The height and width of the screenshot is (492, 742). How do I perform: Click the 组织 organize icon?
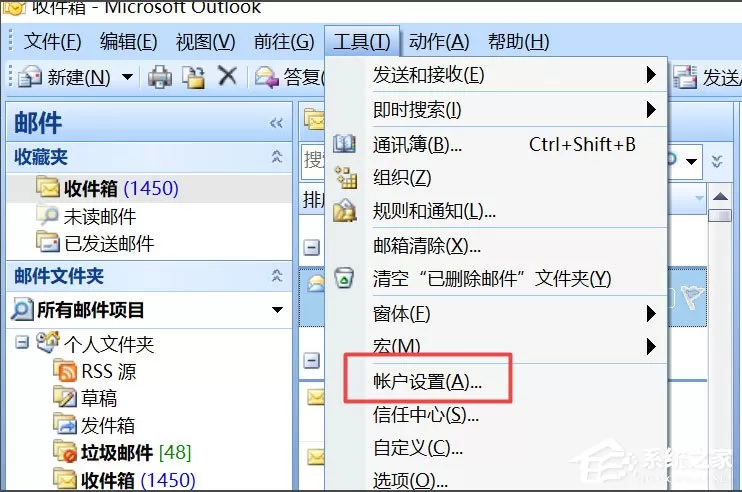click(345, 177)
